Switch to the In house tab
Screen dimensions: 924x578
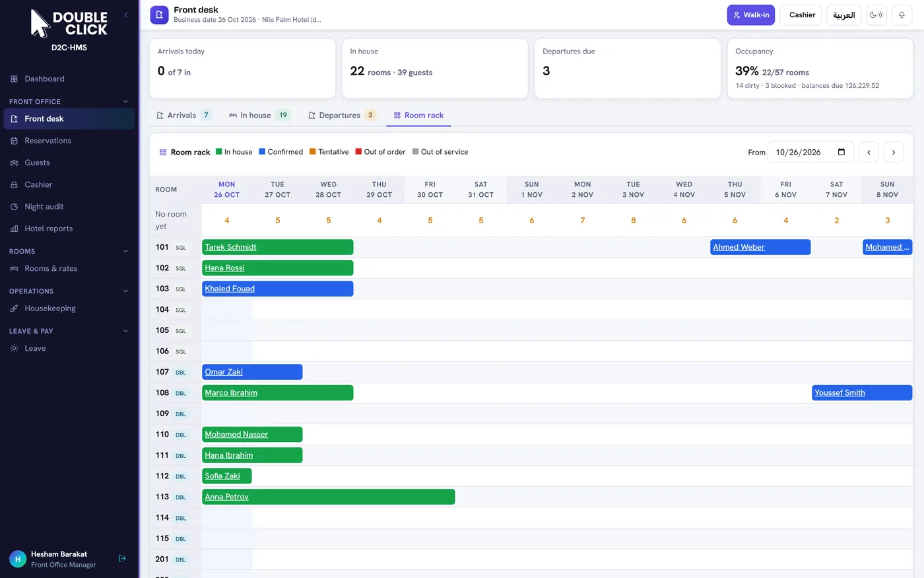click(259, 115)
